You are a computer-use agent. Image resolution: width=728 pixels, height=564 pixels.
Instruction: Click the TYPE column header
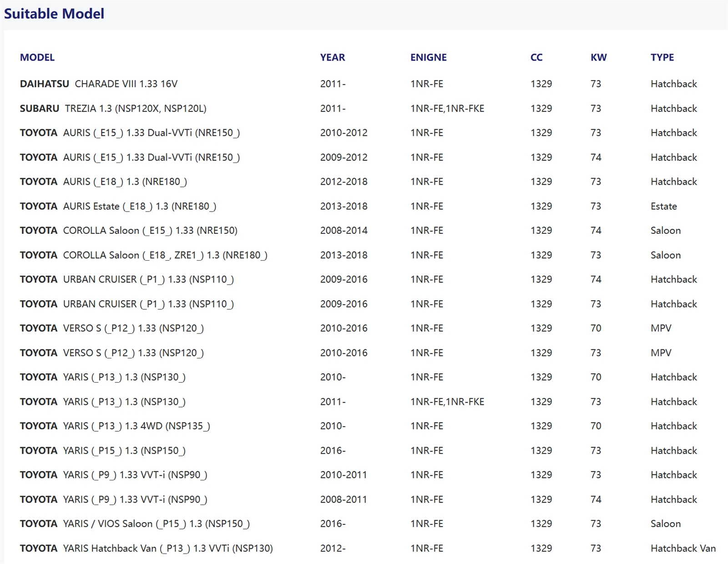click(x=662, y=57)
